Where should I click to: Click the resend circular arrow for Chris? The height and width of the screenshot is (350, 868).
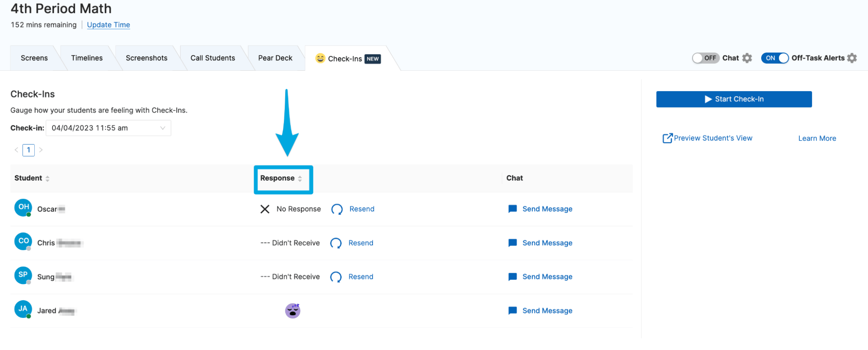click(336, 243)
